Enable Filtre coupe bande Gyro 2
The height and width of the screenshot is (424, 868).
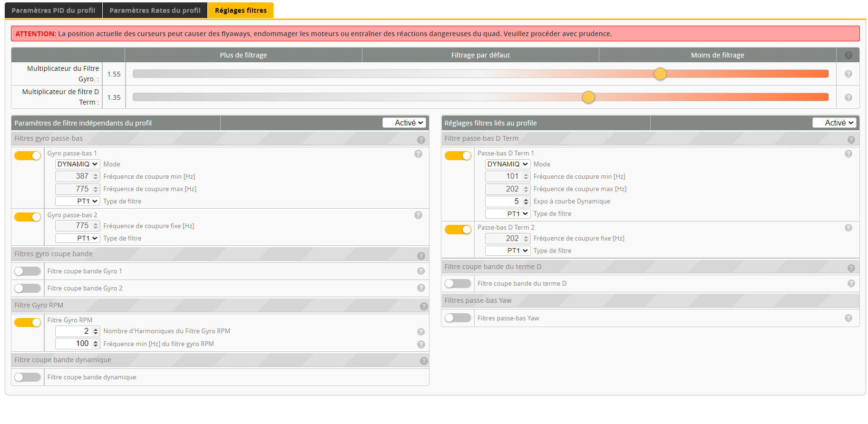click(x=28, y=288)
